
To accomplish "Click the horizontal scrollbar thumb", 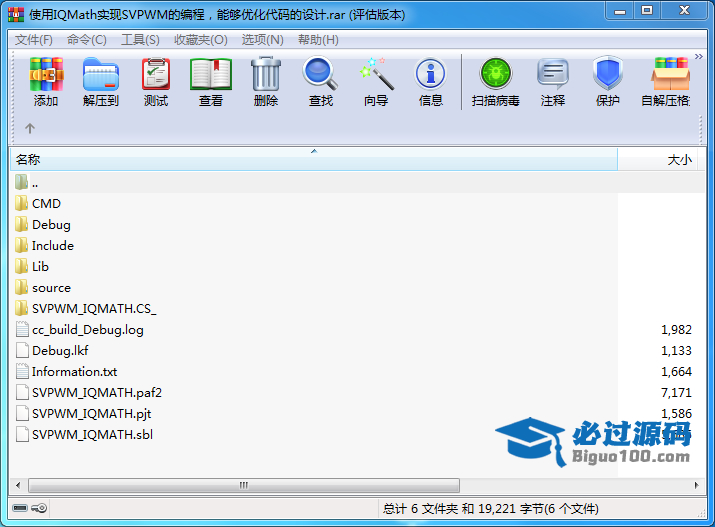I will (x=244, y=485).
